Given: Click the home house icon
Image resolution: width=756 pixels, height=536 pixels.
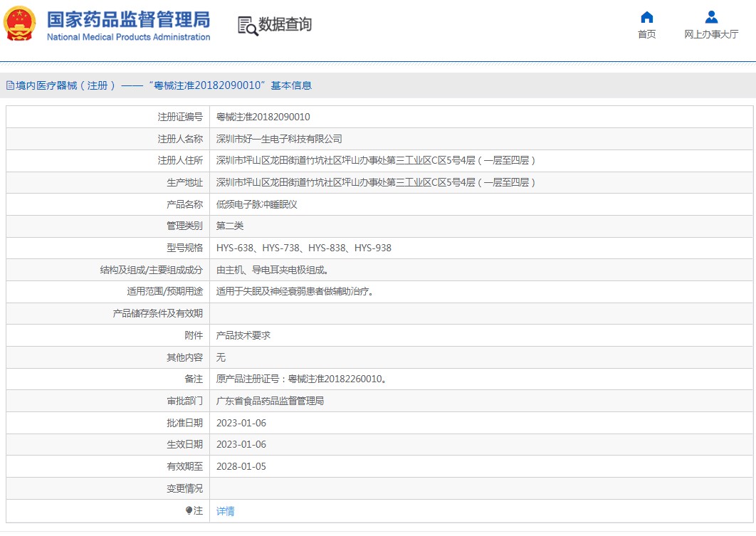Looking at the screenshot, I should [x=646, y=18].
